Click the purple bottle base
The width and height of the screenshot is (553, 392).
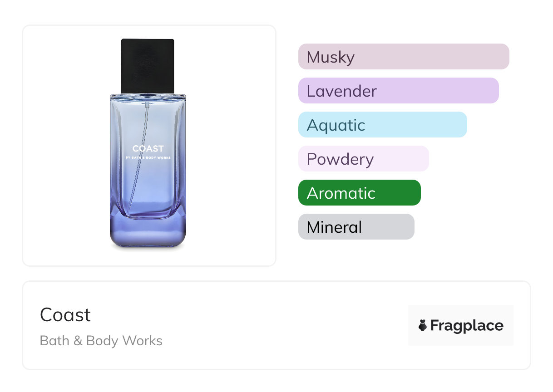point(148,232)
